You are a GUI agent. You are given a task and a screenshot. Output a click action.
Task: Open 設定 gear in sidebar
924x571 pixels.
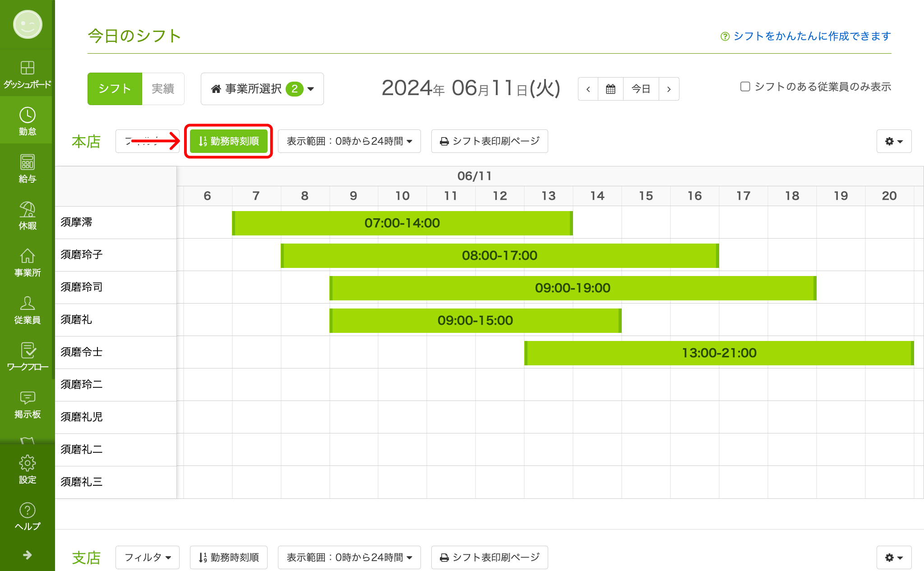(27, 469)
